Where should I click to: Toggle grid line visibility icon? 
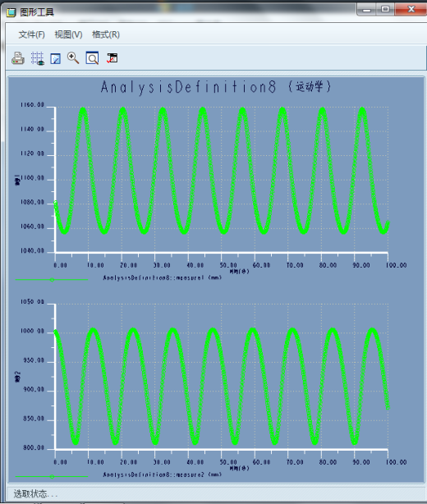(38, 58)
